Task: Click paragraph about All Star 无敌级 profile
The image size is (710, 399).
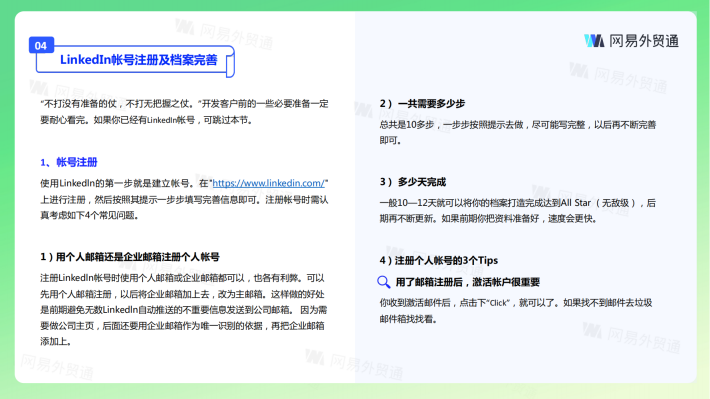Action: tap(518, 211)
